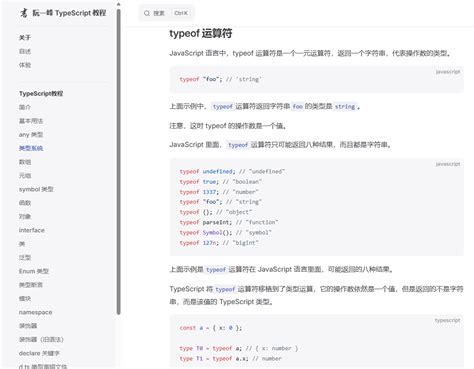
Task: Open the 元组 chapter
Action: 25,176
